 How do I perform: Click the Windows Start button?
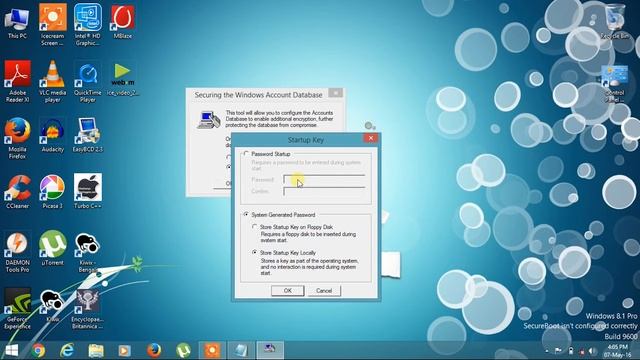pos(12,350)
